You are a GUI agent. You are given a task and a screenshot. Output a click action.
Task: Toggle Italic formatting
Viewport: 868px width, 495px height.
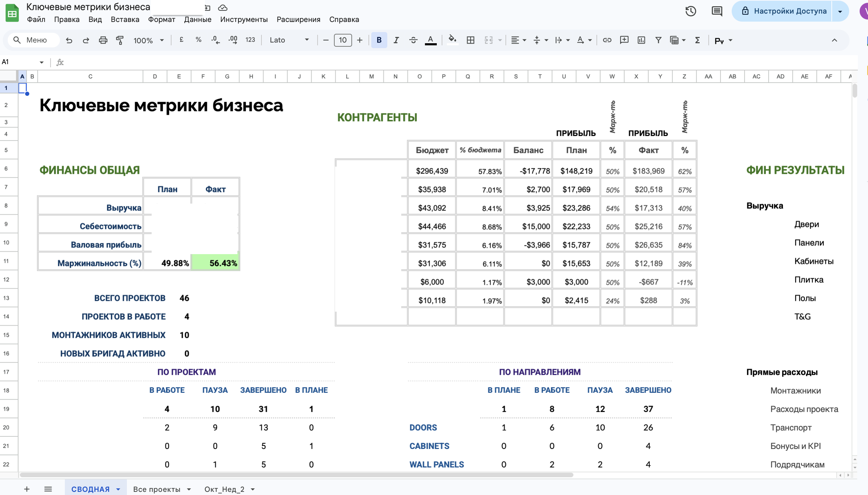[x=396, y=40]
